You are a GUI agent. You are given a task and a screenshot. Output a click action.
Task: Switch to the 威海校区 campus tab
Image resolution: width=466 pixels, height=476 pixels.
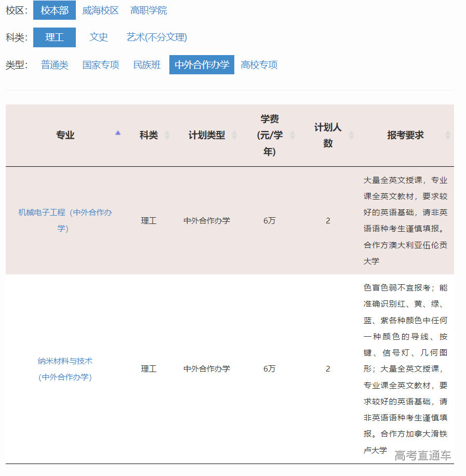click(101, 10)
